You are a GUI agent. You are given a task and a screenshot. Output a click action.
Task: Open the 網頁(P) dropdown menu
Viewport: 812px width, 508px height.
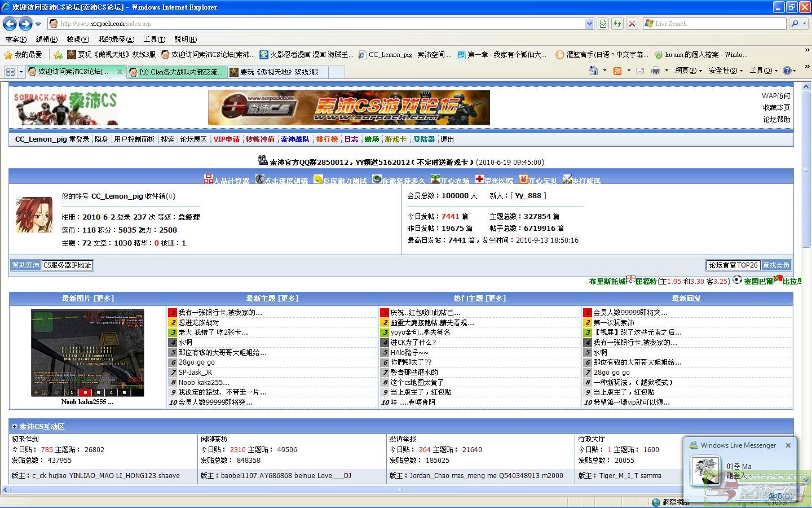tap(689, 71)
